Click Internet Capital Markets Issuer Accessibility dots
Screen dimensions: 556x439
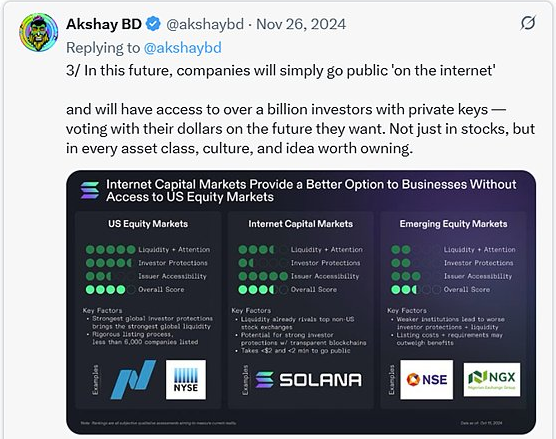click(263, 276)
